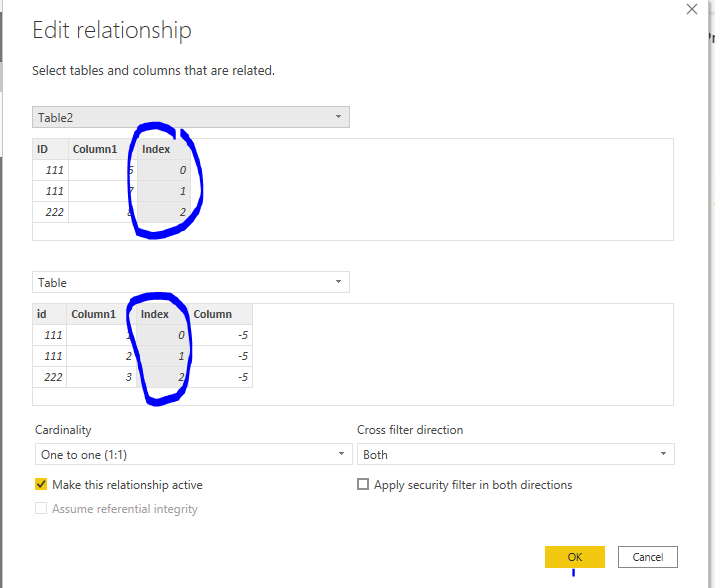Tick the Assume referential integrity checkbox

(41, 508)
